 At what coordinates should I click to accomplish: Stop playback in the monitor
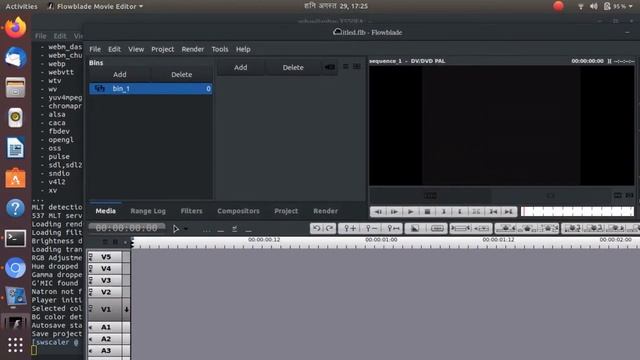(x=427, y=211)
